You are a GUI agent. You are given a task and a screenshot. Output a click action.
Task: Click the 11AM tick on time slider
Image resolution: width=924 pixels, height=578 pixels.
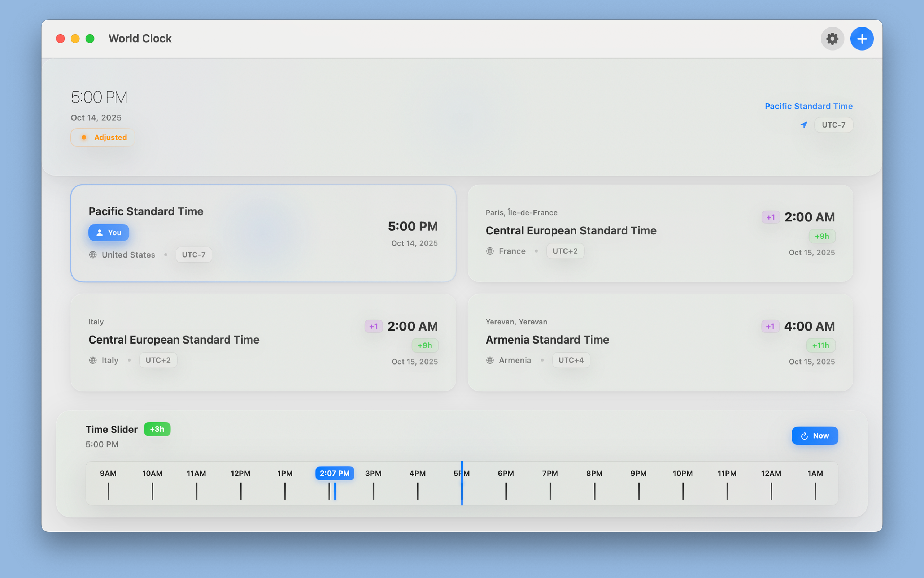click(x=197, y=491)
